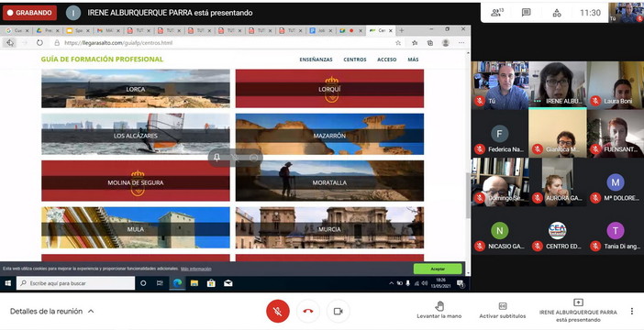Open File Explorer in taskbar

[194, 283]
